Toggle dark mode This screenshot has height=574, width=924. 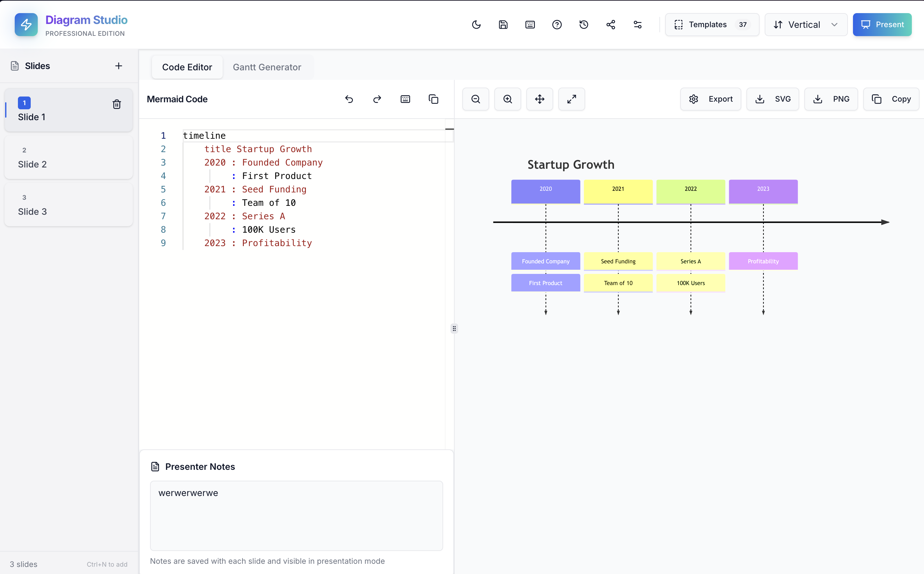tap(476, 24)
